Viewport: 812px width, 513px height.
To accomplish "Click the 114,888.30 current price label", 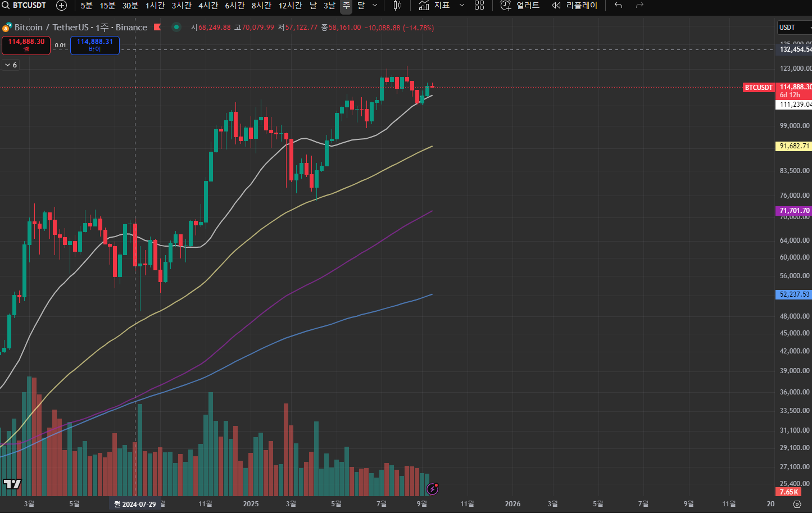I will click(x=795, y=87).
